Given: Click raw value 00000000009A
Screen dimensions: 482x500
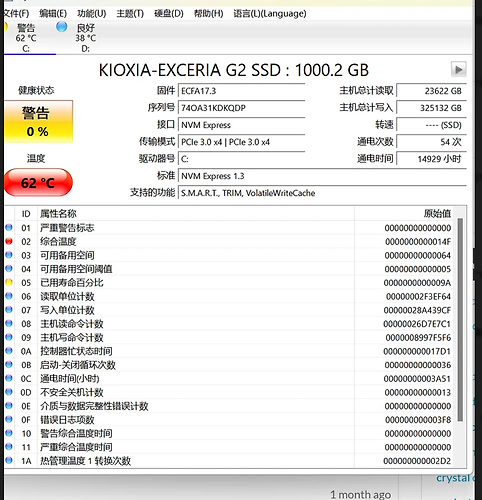Looking at the screenshot, I should [x=417, y=283].
